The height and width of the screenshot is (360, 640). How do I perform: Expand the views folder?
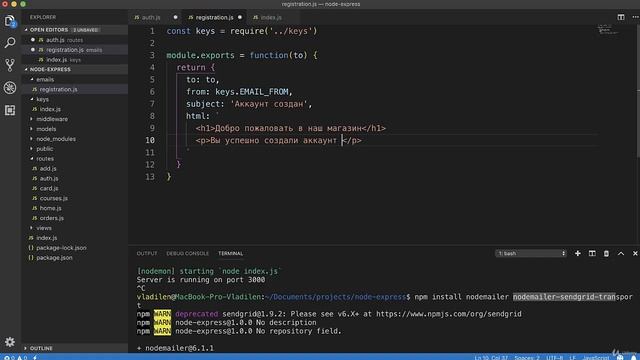coord(44,228)
